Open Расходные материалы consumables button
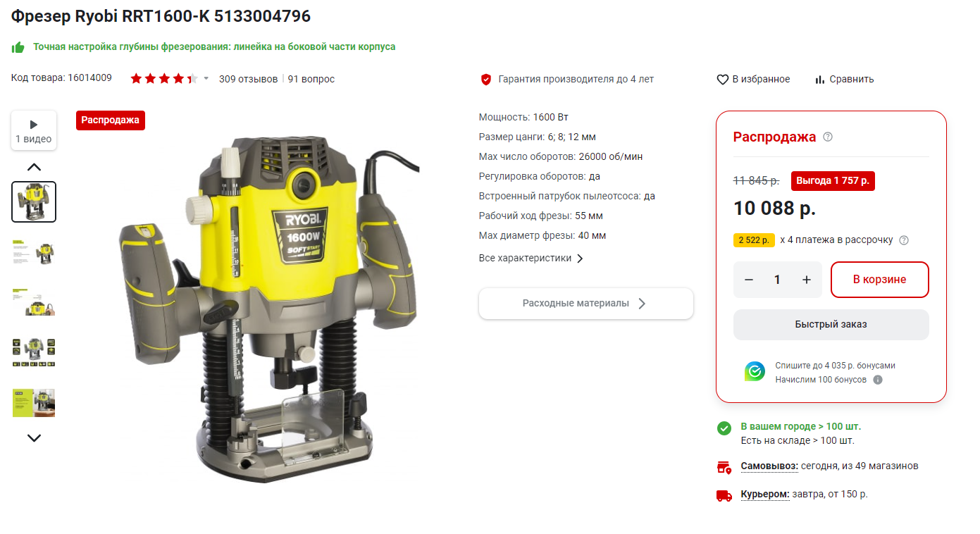The image size is (980, 534). point(586,304)
